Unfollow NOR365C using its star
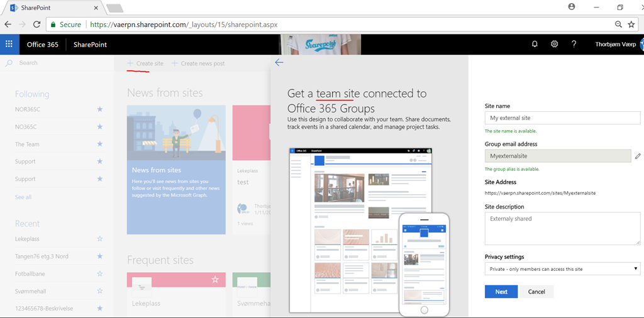644x318 pixels. [99, 109]
